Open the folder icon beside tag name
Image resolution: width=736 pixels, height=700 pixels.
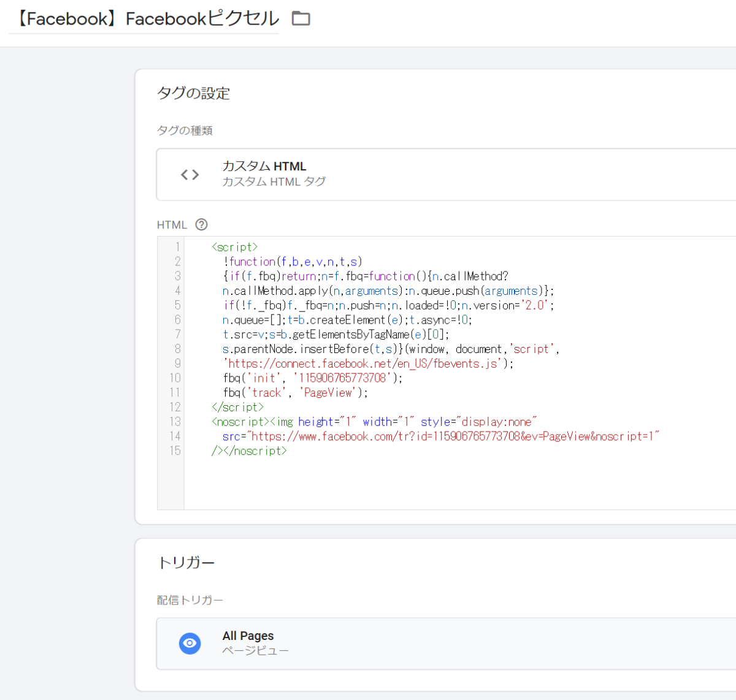pos(301,18)
